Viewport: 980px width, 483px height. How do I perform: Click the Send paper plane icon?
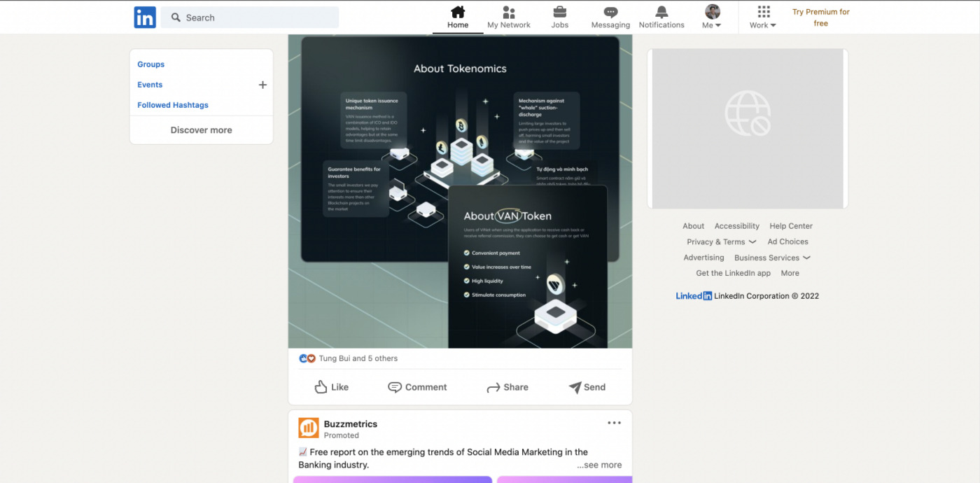click(x=575, y=387)
